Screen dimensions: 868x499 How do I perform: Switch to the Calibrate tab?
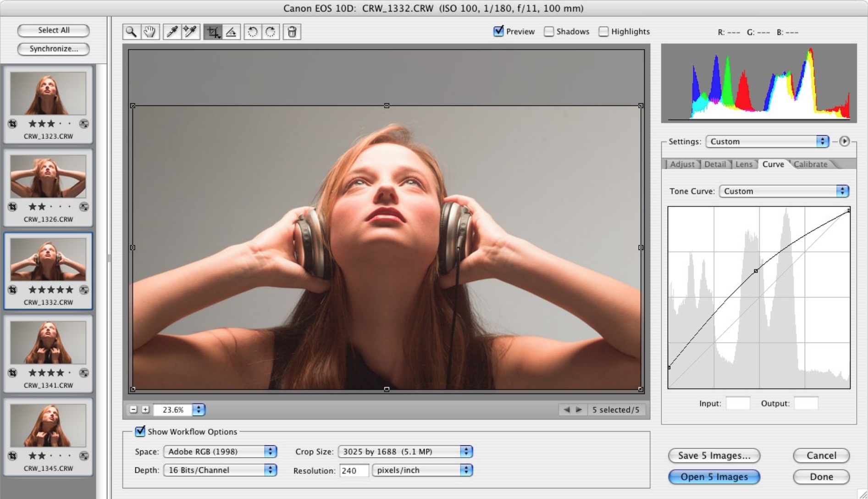pos(810,164)
